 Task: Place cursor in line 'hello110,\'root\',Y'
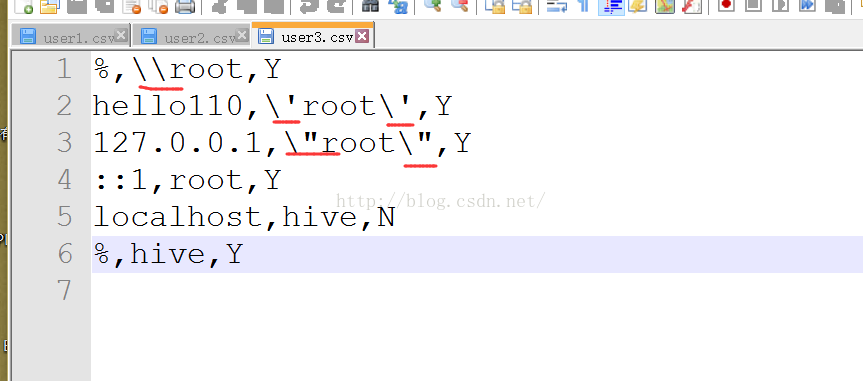[272, 107]
